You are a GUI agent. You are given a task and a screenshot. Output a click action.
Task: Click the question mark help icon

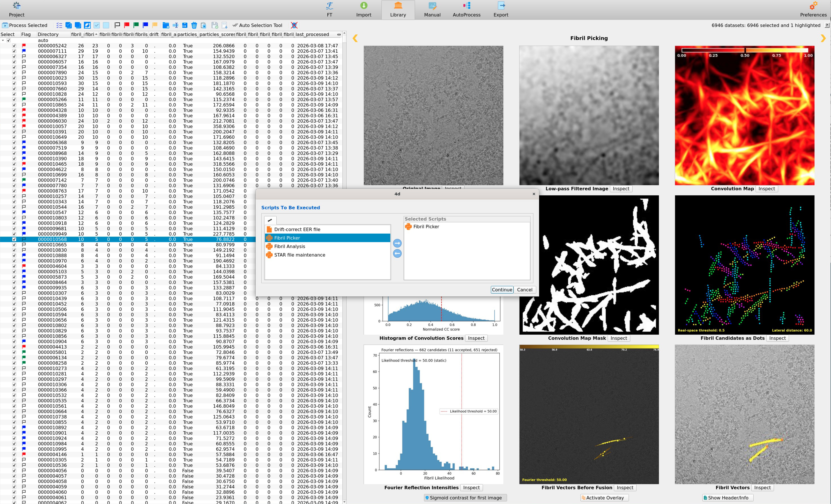(827, 25)
